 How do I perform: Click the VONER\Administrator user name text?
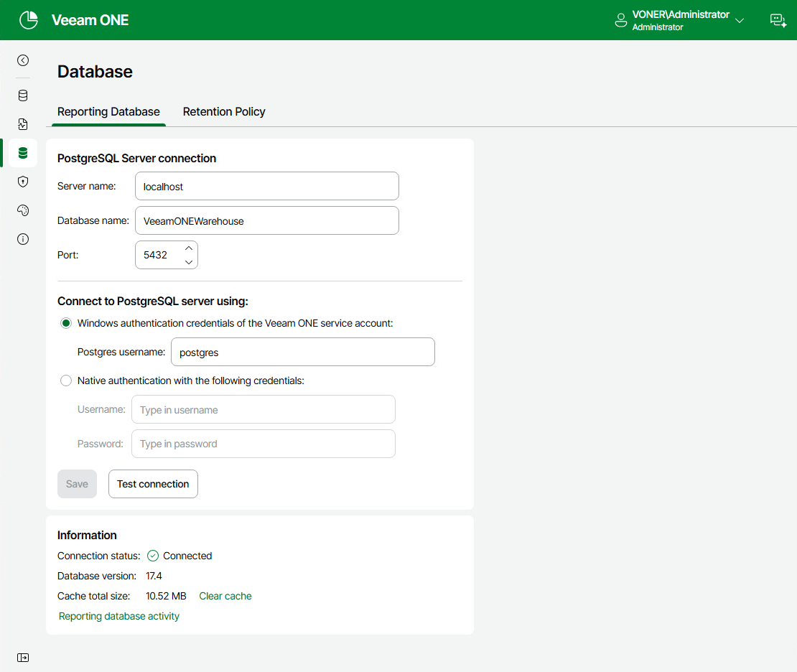tap(681, 15)
